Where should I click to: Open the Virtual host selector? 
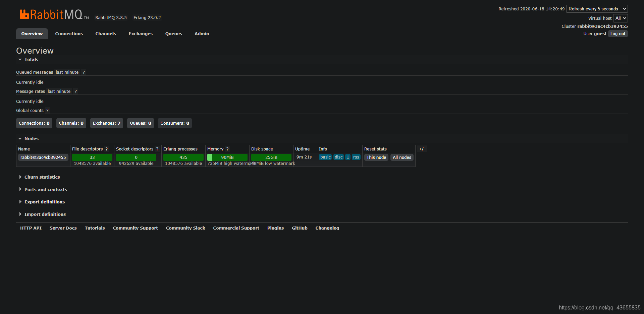tap(621, 18)
